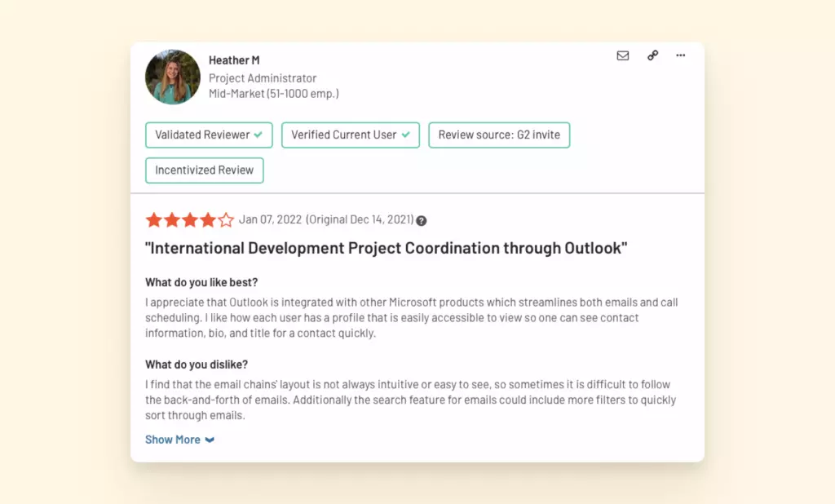Click the "(Original Dec 14, 2021)" text
The height and width of the screenshot is (504, 835).
360,219
